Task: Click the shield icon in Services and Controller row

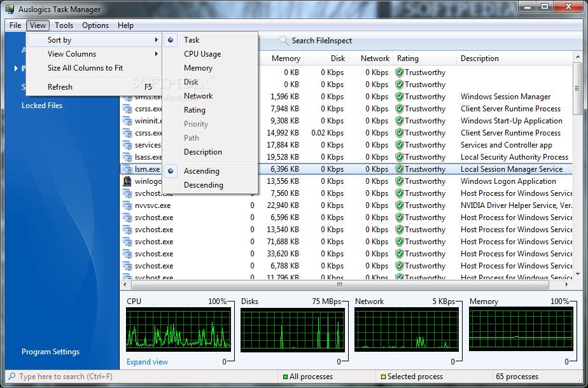Action: click(400, 145)
